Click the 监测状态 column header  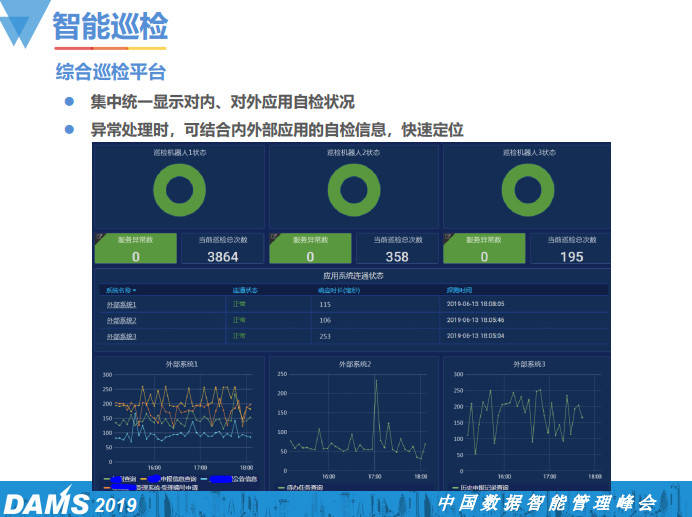[x=244, y=290]
